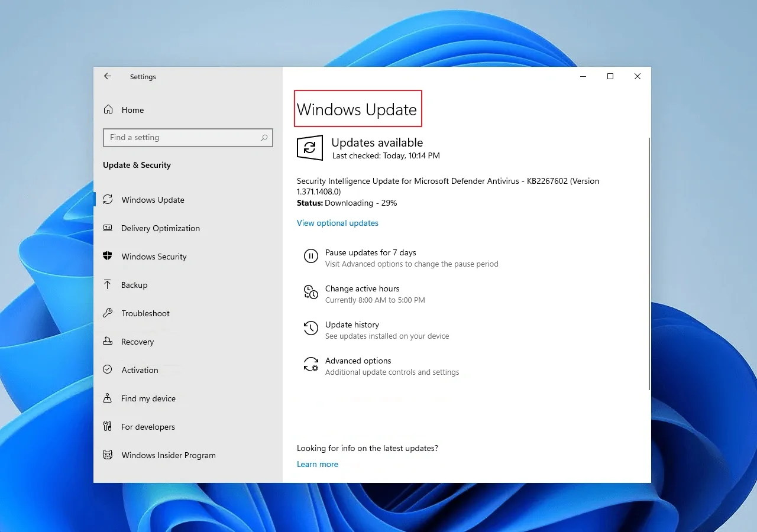Click the Advanced options gear icon
Screen dimensions: 757x532
click(310, 364)
